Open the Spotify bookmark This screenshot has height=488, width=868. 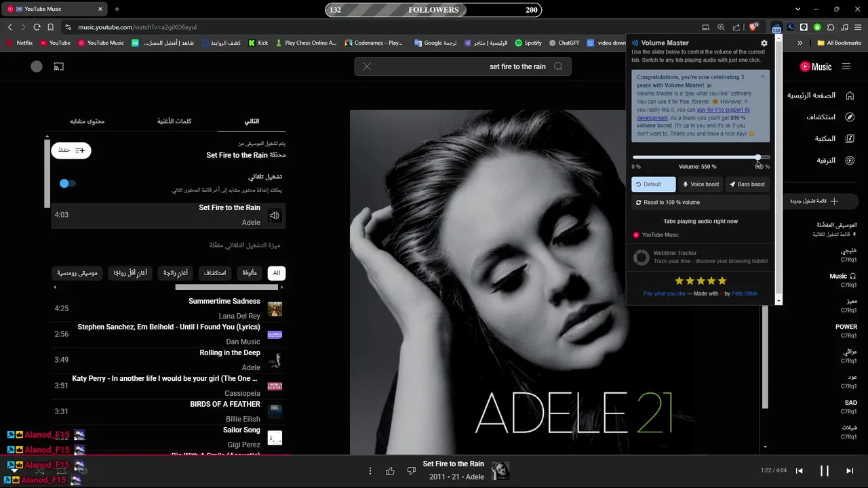(528, 43)
